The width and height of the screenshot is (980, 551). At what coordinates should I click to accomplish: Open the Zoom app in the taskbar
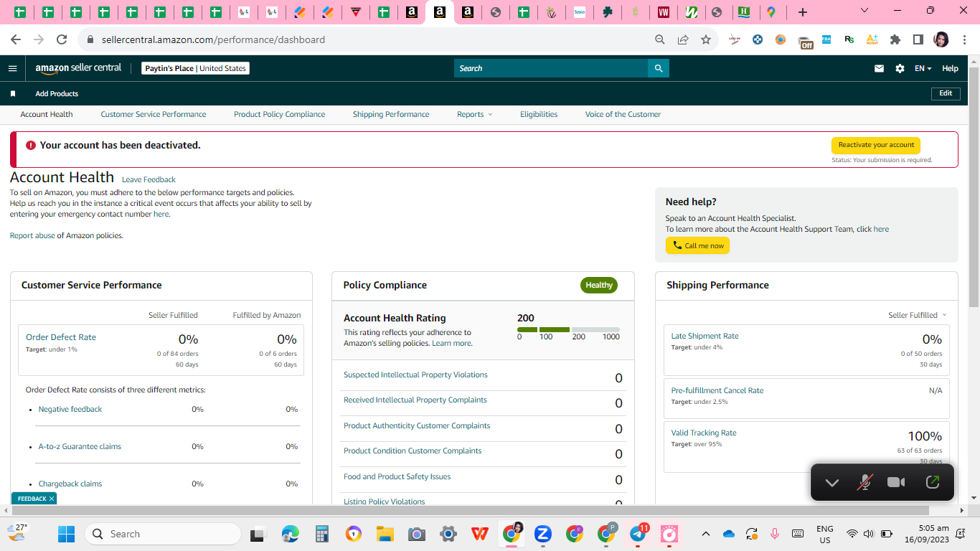click(543, 534)
